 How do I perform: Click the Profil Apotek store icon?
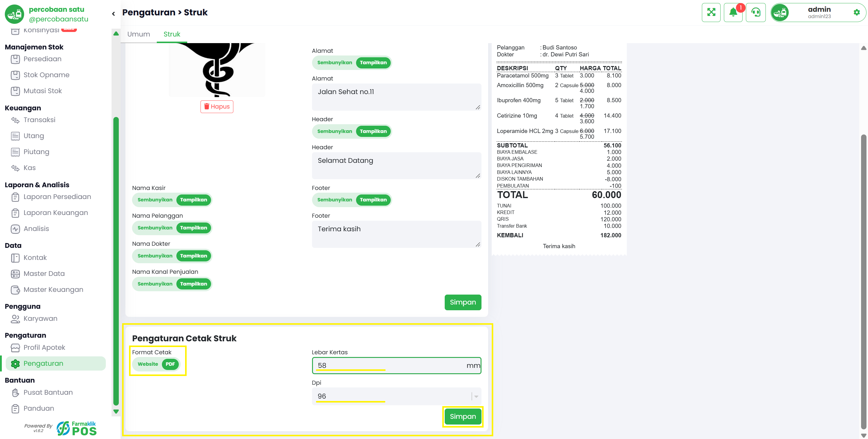(15, 348)
